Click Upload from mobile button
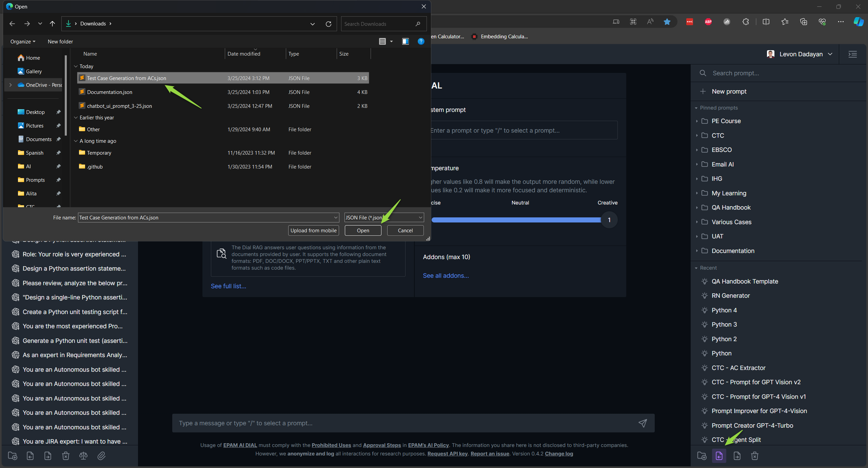Viewport: 868px width, 468px height. (x=313, y=230)
